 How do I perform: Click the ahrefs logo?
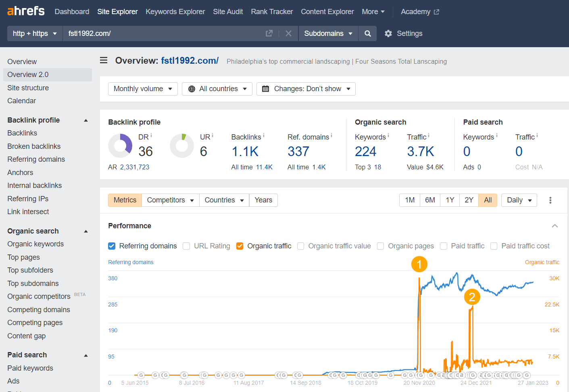point(25,11)
